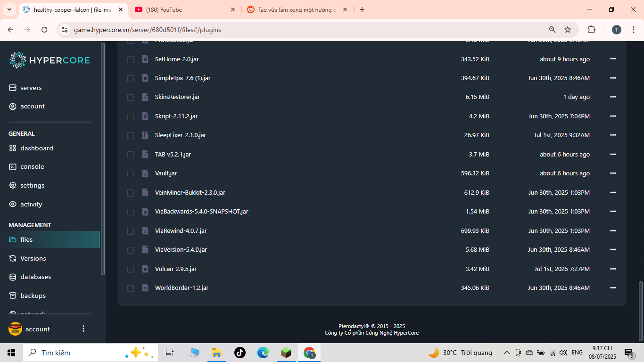Bookmark this page with the star icon
The height and width of the screenshot is (362, 644).
[x=568, y=30]
